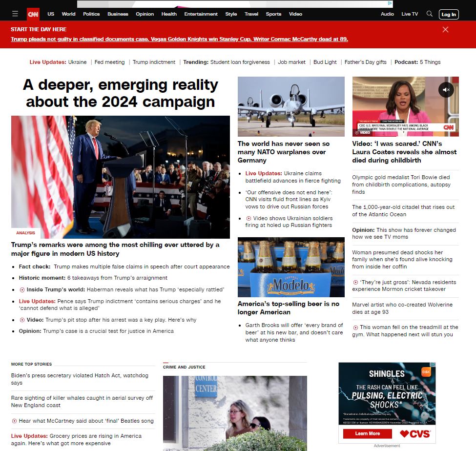Viewport: 476px width, 451px height.
Task: Open the 1,000-year-old citadel story
Action: pyautogui.click(x=403, y=211)
